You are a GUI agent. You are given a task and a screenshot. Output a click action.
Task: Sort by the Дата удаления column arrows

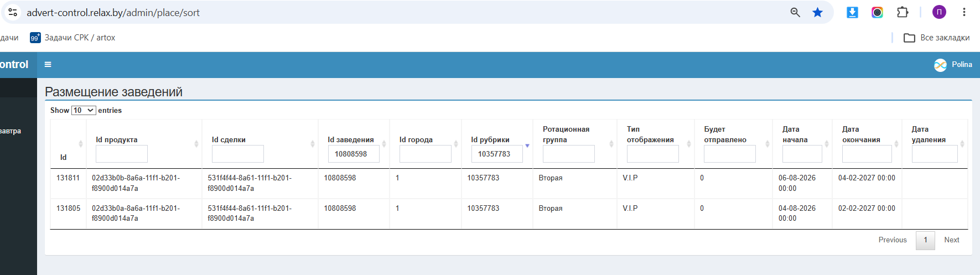tap(962, 144)
